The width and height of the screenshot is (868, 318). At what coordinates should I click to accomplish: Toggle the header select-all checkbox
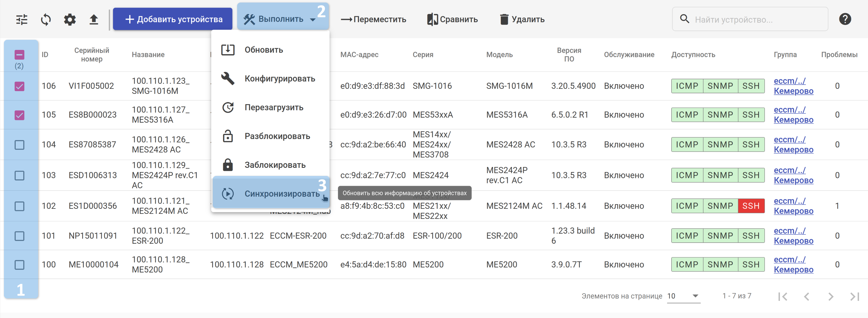pyautogui.click(x=20, y=55)
